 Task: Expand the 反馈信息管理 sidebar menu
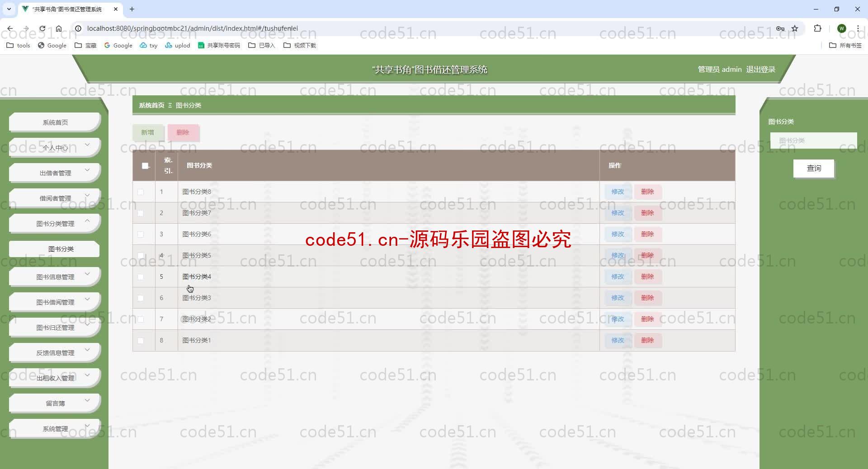click(x=54, y=352)
